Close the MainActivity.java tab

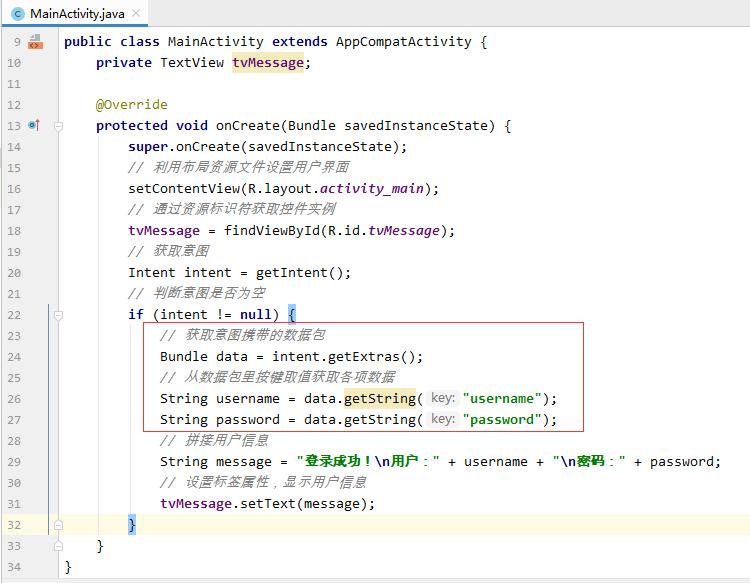click(x=136, y=13)
